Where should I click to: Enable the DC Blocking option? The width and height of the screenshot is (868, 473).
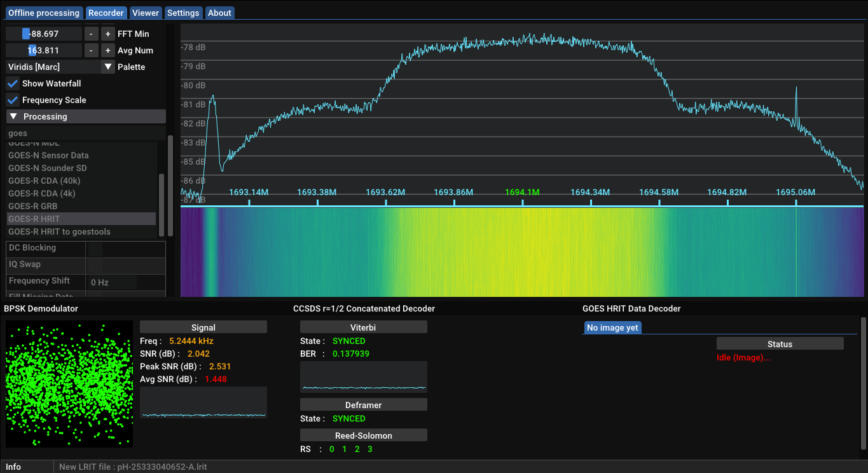[94, 249]
